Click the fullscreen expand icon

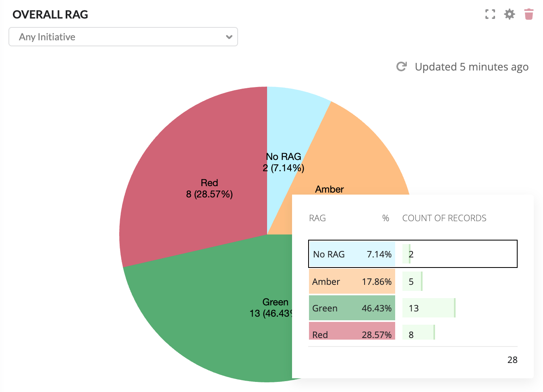[490, 15]
